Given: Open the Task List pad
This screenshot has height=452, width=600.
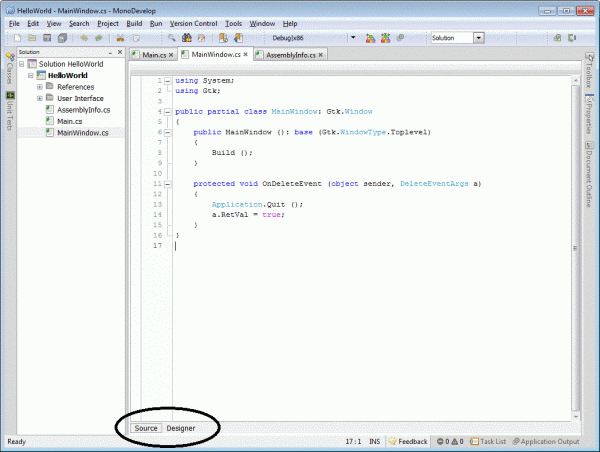Looking at the screenshot, I should pos(488,441).
